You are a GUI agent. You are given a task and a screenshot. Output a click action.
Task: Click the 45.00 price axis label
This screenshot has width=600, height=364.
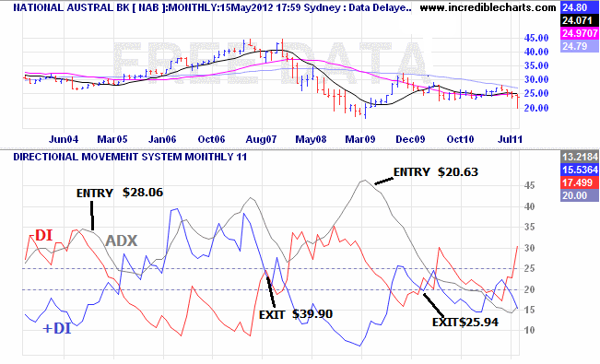[x=536, y=38]
